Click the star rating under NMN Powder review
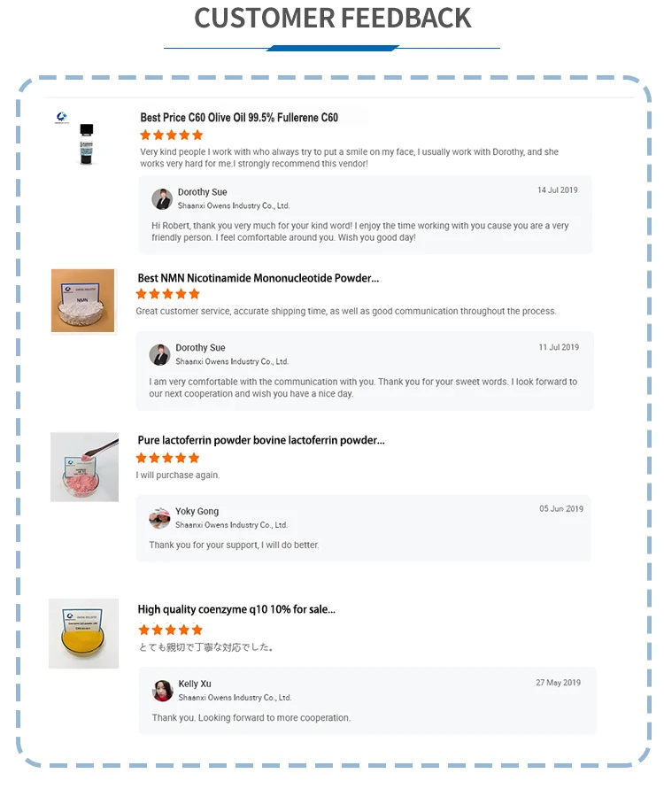 tap(168, 294)
